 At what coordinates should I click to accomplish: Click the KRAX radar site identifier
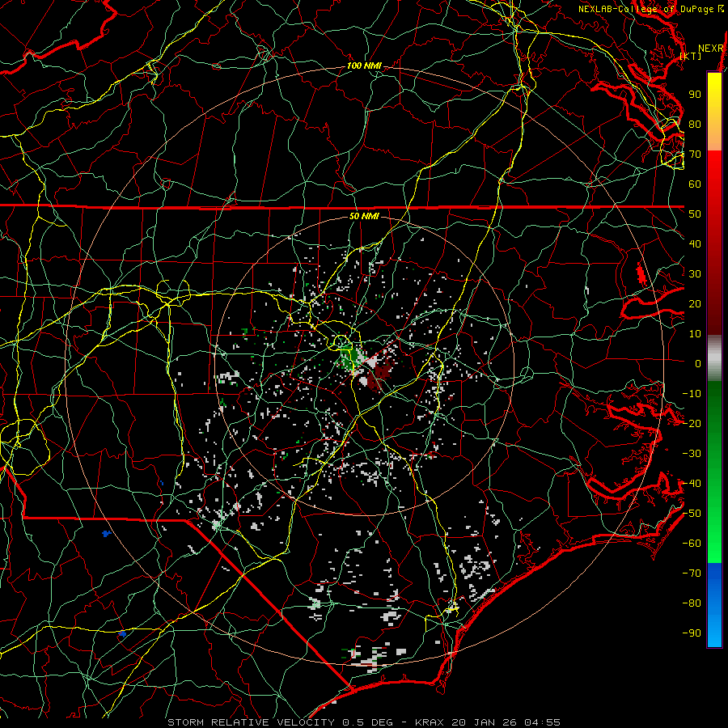coord(429,722)
